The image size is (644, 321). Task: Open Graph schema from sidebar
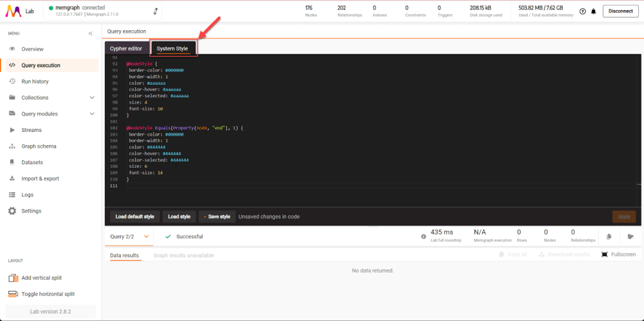[x=38, y=146]
